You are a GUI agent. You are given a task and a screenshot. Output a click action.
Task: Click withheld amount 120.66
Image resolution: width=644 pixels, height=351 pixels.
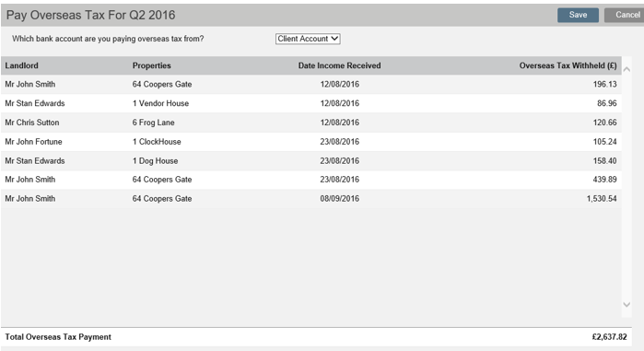point(604,123)
